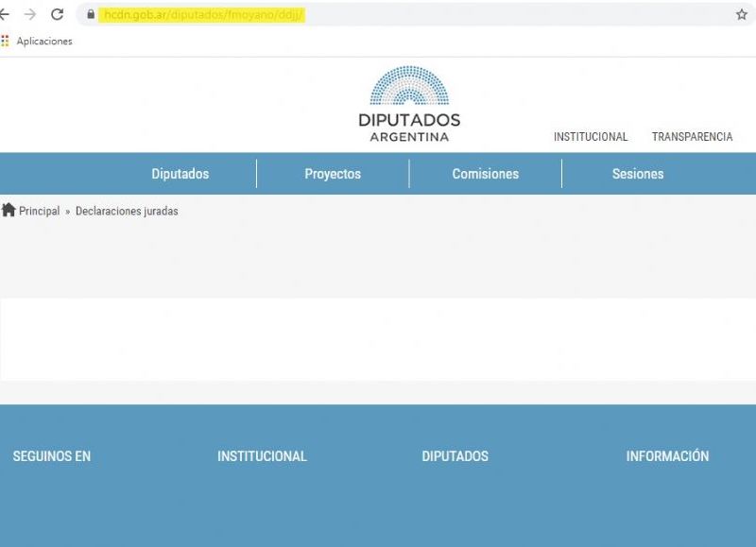The height and width of the screenshot is (547, 756).
Task: Click the INFORMACIÓN footer heading
Action: coord(667,456)
